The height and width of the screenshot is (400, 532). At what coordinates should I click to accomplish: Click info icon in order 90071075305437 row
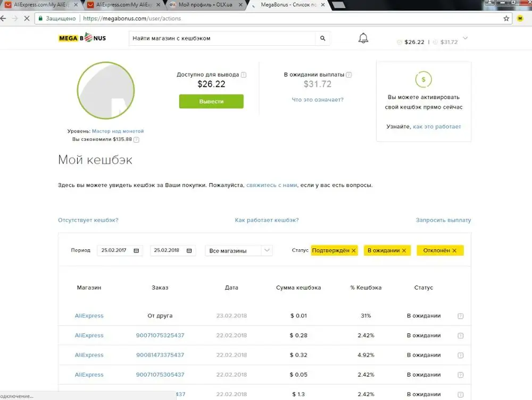(x=460, y=375)
